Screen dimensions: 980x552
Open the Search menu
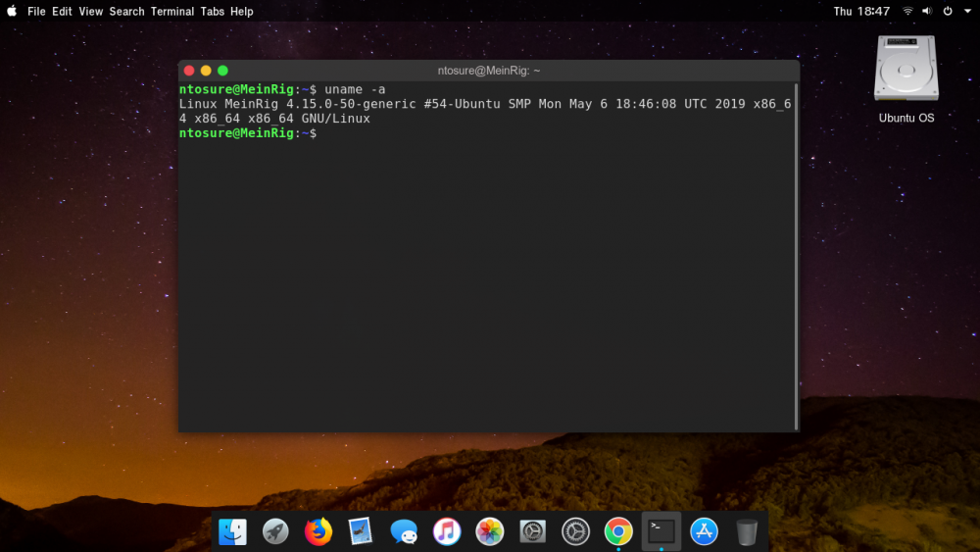point(126,11)
